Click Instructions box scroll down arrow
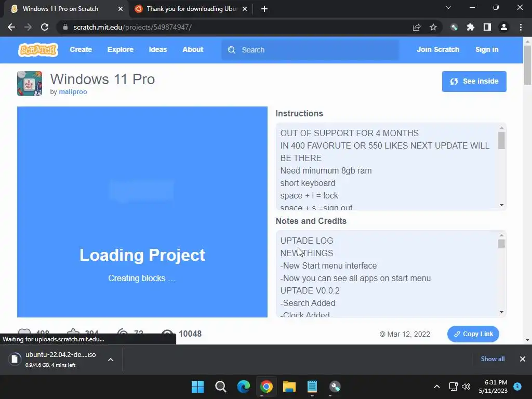 pyautogui.click(x=501, y=205)
